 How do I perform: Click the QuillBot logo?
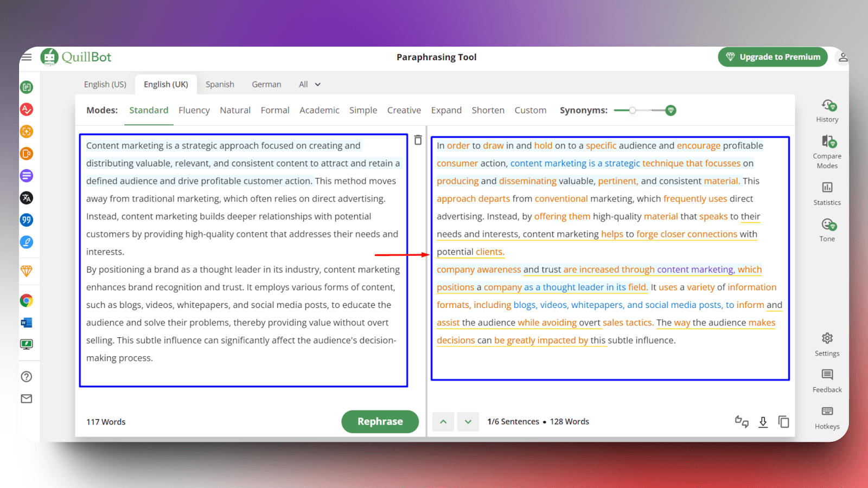[x=76, y=57]
